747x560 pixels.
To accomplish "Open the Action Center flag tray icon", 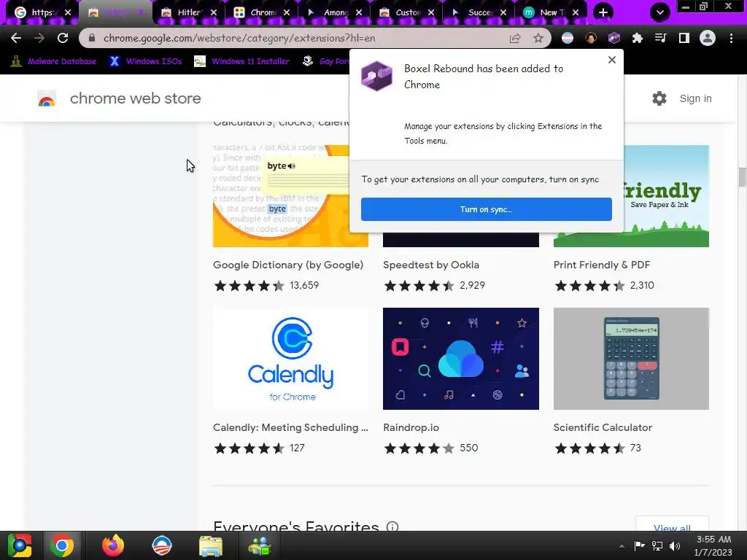I will [639, 545].
